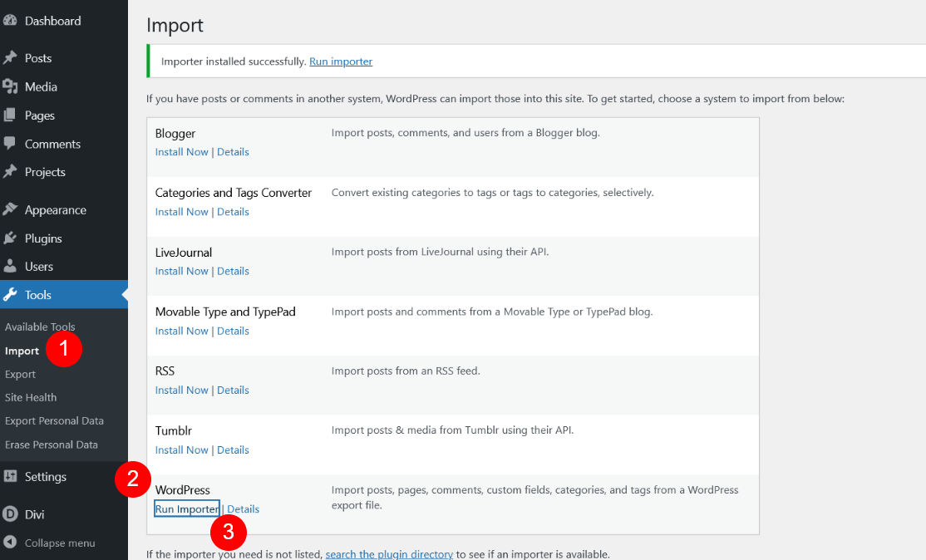Viewport: 926px width, 560px height.
Task: Install the LiveJournal importer
Action: (182, 271)
